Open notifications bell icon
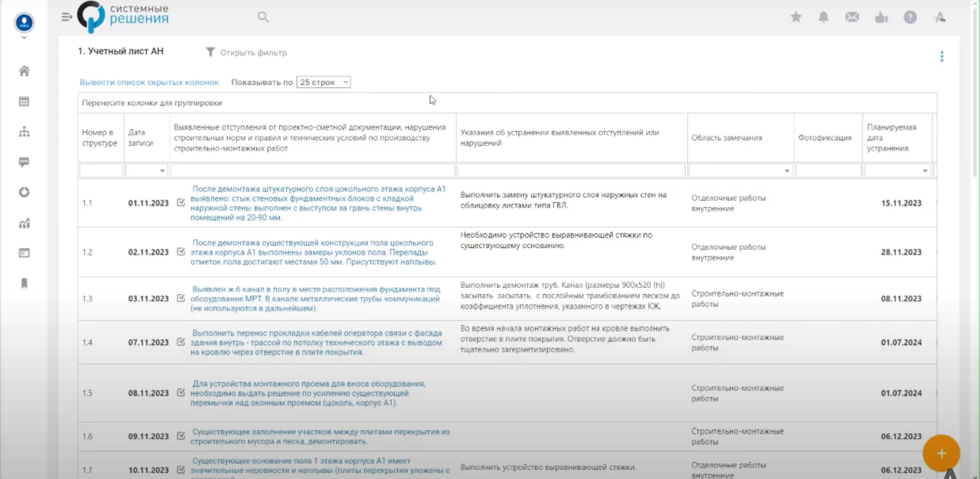The image size is (980, 479). click(x=824, y=17)
